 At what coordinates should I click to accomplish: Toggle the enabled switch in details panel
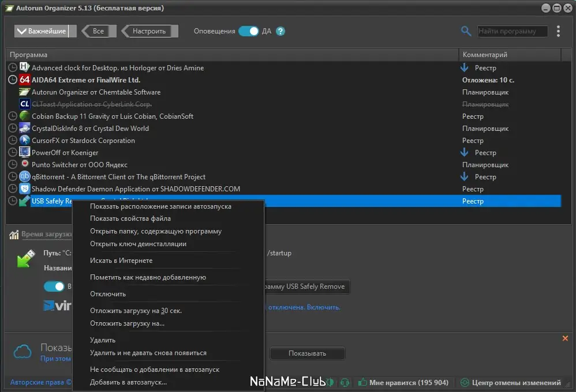54,287
